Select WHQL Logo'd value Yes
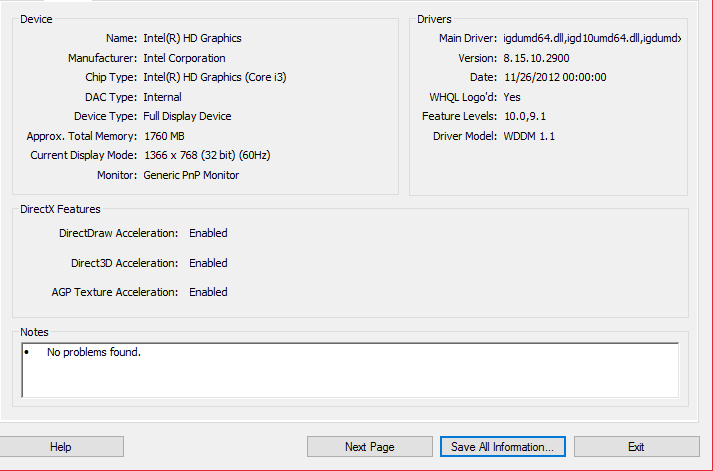 point(512,97)
